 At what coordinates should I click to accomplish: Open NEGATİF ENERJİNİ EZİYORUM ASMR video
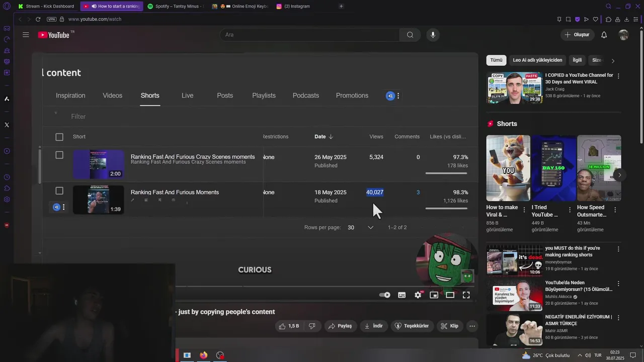point(514,329)
